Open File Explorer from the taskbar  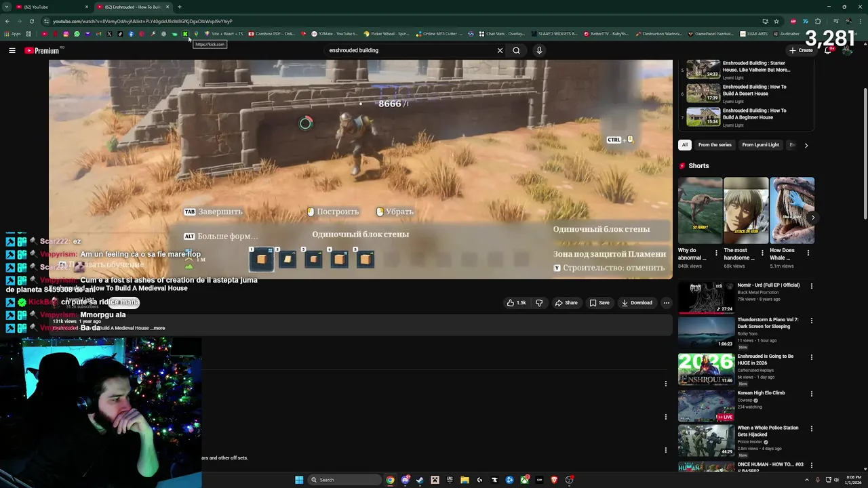(x=465, y=480)
